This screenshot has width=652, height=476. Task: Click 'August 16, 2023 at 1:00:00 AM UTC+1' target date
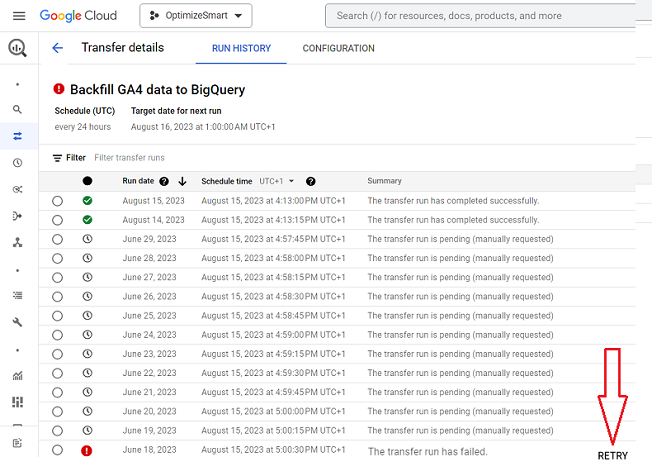click(203, 127)
